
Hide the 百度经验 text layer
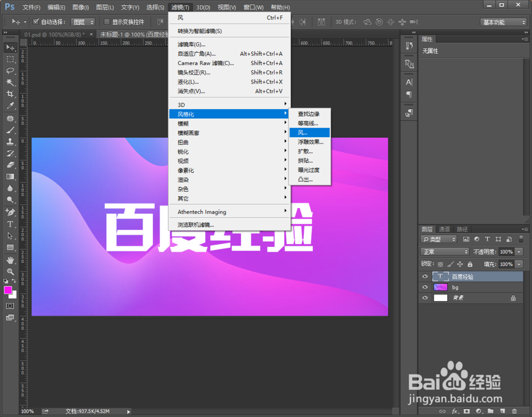[x=425, y=277]
